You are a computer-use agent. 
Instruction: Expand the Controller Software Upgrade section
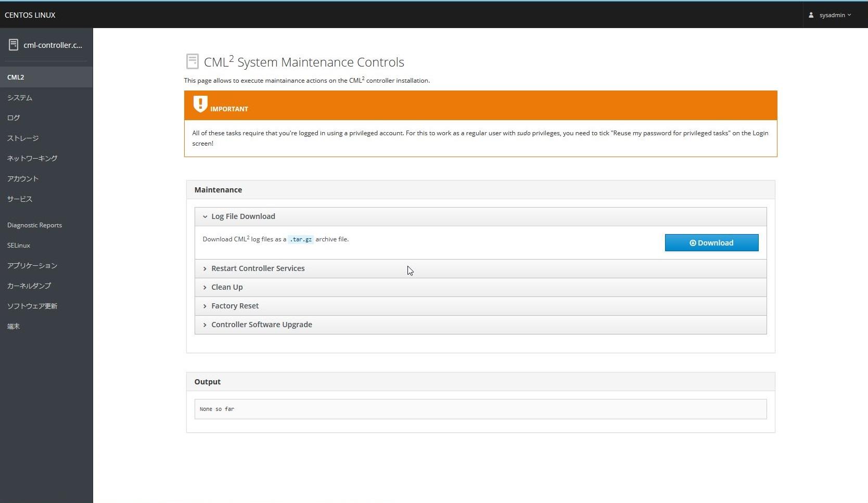point(480,325)
